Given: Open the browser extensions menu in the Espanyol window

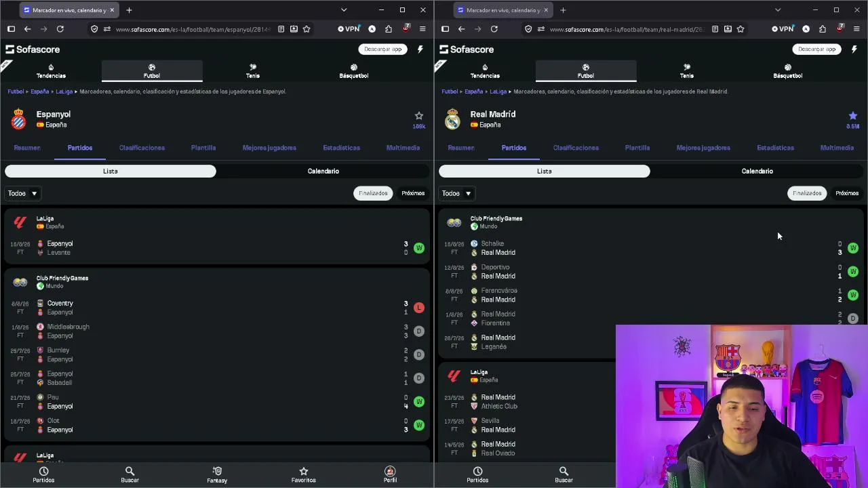Looking at the screenshot, I should click(389, 29).
